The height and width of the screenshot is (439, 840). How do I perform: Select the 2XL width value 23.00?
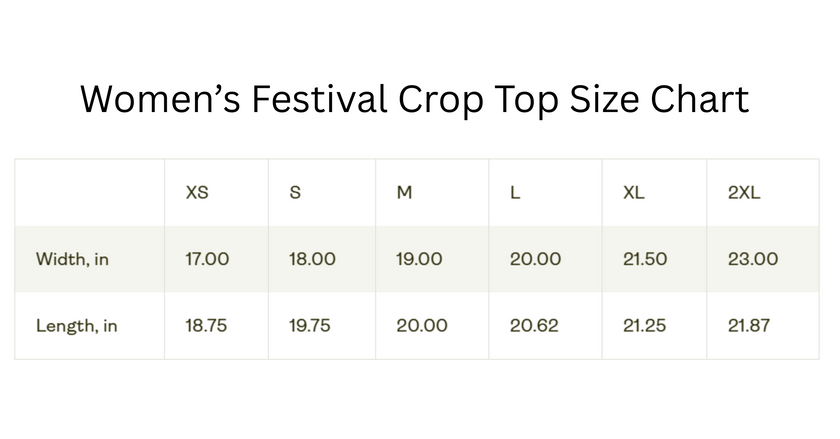[753, 259]
